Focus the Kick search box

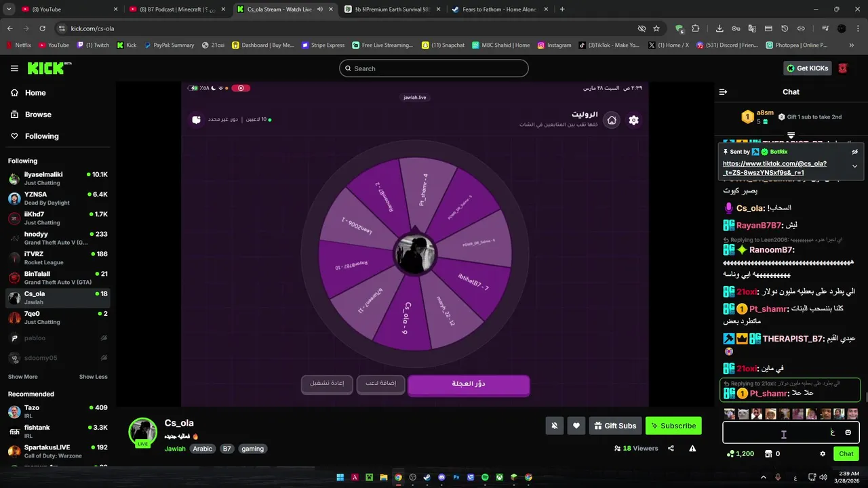tap(434, 68)
